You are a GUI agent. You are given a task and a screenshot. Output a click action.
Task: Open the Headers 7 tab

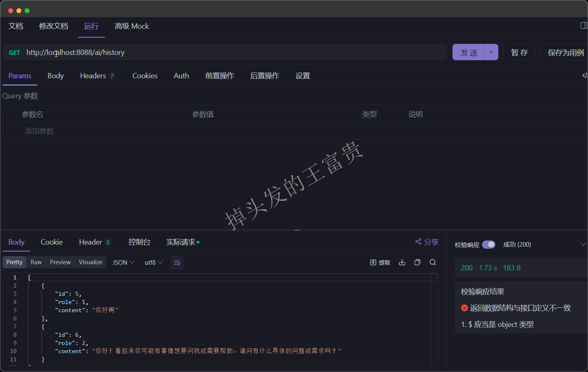coord(97,76)
